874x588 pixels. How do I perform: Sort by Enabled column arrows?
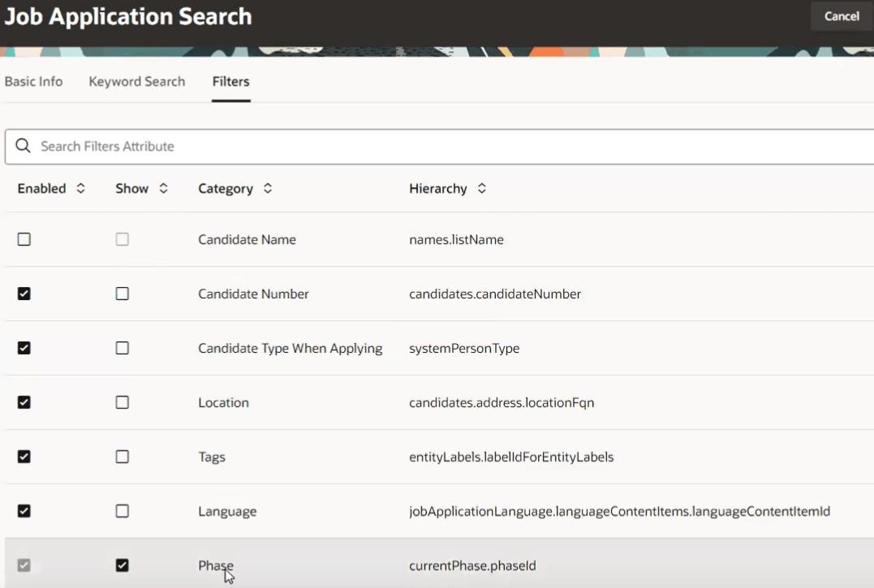(x=80, y=189)
